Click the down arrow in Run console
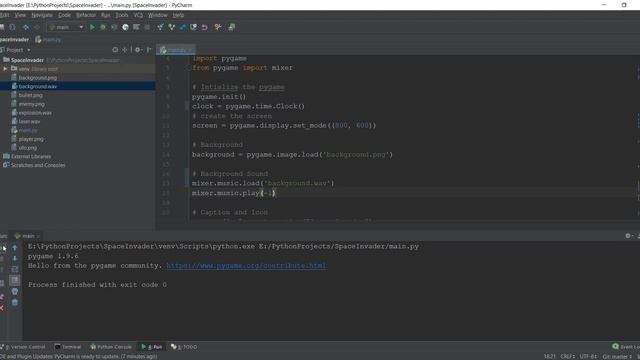 15,258
